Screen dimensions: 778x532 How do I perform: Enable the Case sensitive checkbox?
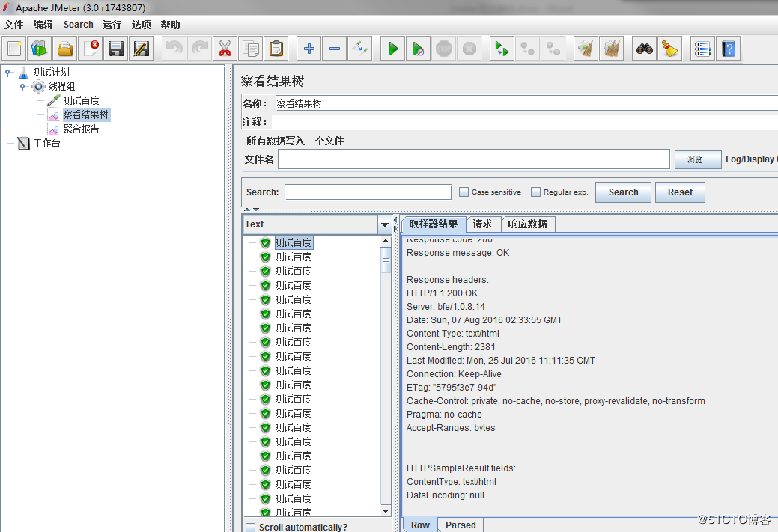pyautogui.click(x=464, y=192)
